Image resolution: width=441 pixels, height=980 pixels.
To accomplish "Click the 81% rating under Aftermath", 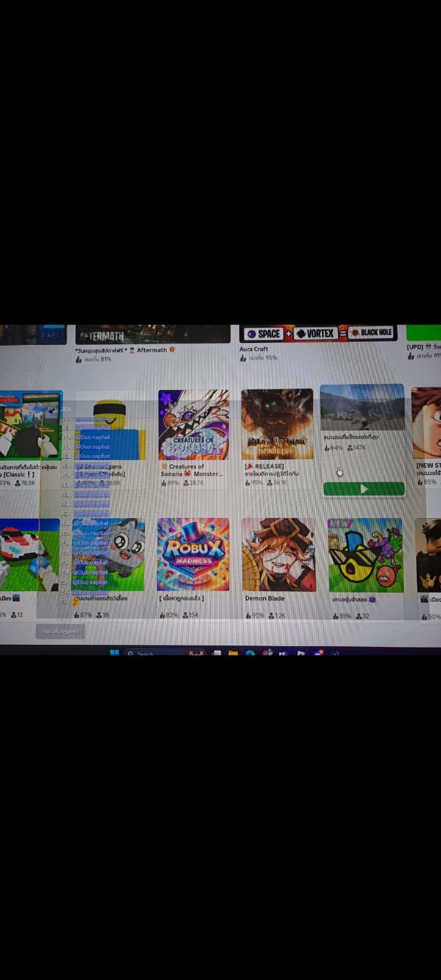I will [x=93, y=359].
